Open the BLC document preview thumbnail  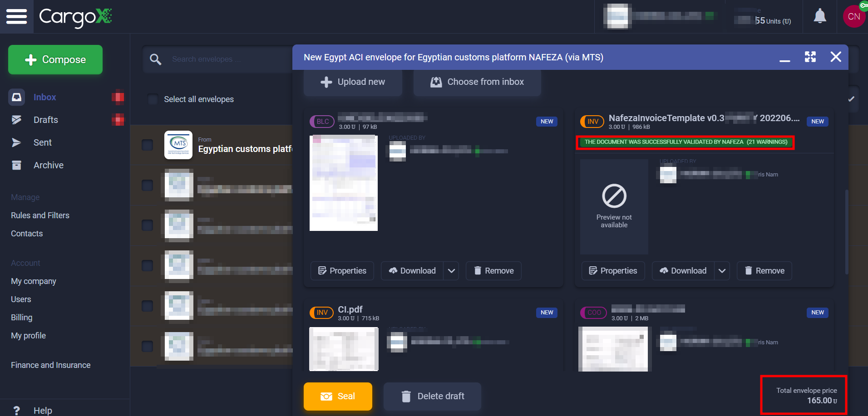point(344,183)
